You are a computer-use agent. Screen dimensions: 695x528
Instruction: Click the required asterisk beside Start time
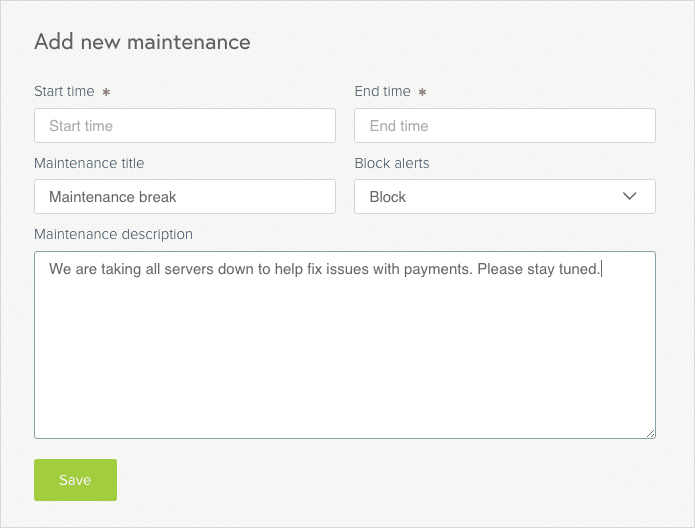pyautogui.click(x=106, y=92)
